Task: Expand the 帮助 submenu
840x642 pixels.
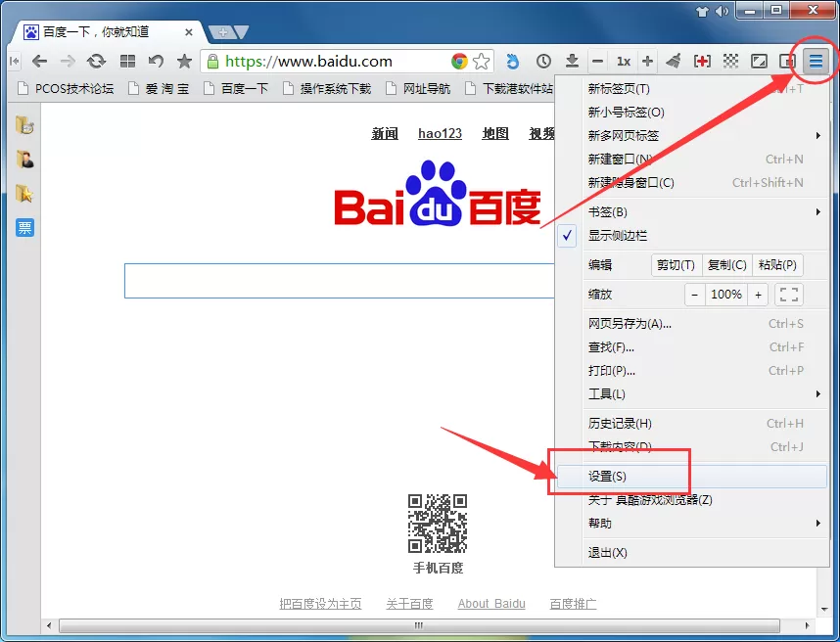Action: (x=692, y=524)
